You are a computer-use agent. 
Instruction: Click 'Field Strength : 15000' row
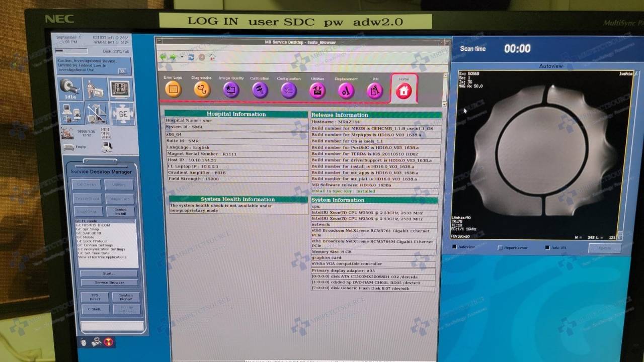tap(236, 179)
